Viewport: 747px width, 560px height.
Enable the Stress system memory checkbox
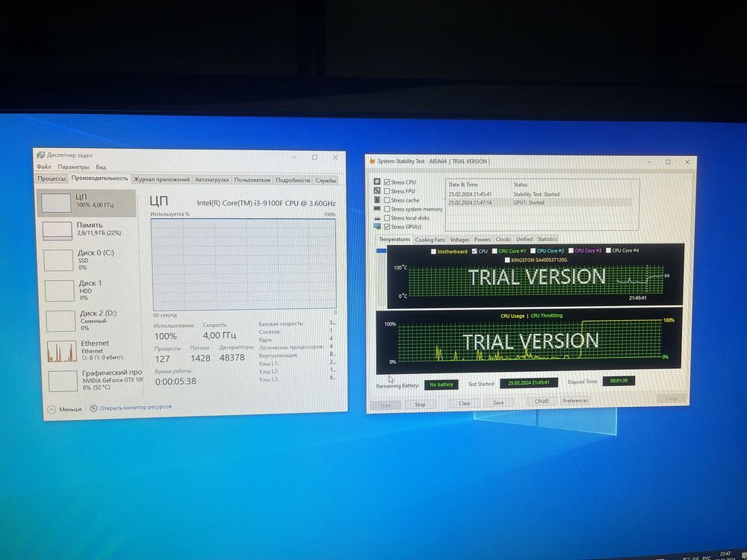[387, 209]
